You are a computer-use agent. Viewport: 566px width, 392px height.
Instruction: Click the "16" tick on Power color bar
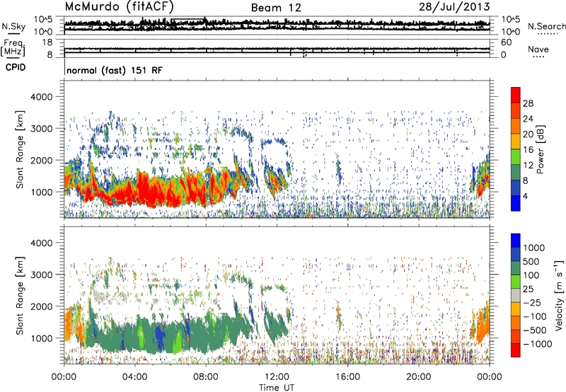(528, 150)
